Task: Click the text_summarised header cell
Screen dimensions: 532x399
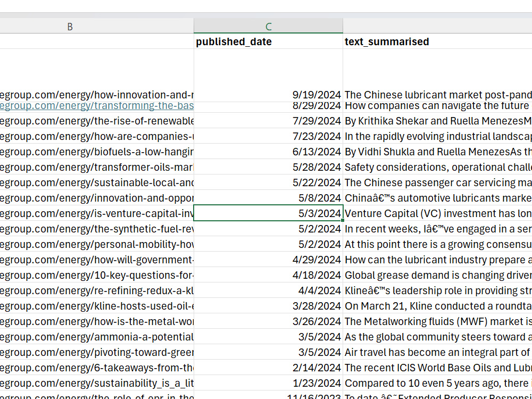Action: [437, 41]
